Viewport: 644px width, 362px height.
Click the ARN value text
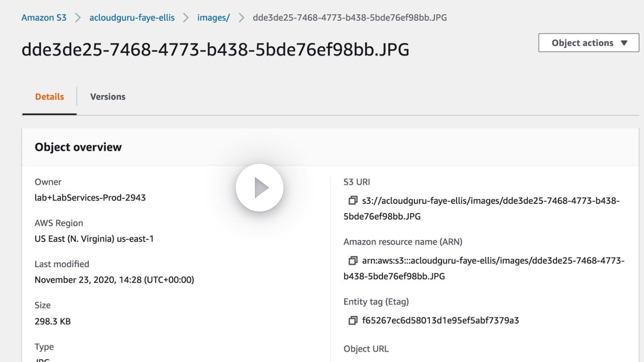pyautogui.click(x=493, y=261)
